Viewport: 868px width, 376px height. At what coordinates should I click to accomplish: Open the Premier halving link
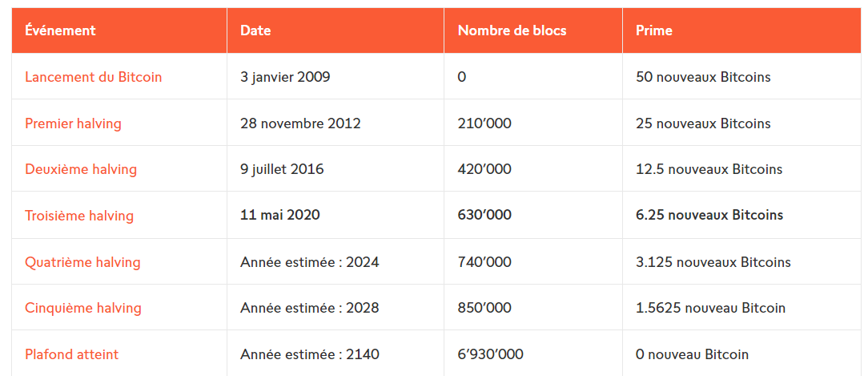point(73,123)
